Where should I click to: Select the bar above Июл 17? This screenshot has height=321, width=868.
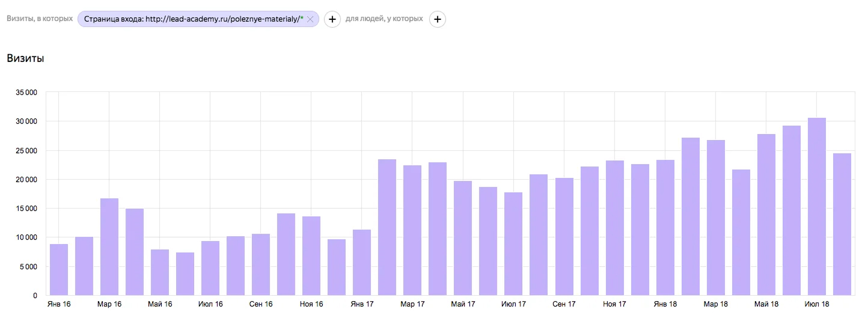pyautogui.click(x=513, y=243)
